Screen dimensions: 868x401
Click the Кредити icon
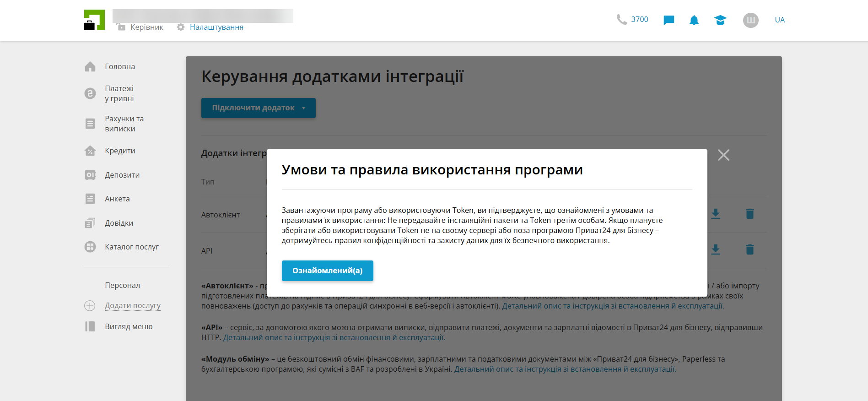(x=90, y=151)
